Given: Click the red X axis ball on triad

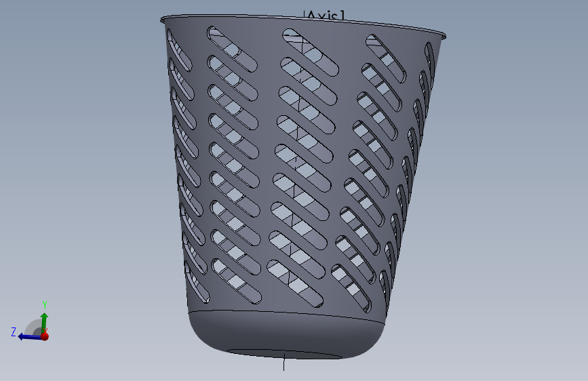Looking at the screenshot, I should click(x=45, y=336).
